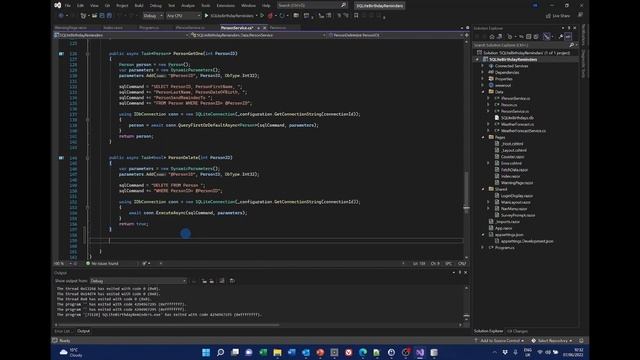This screenshot has width=640, height=360.
Task: Start without debugging using the green outline arrow
Action: point(262,16)
